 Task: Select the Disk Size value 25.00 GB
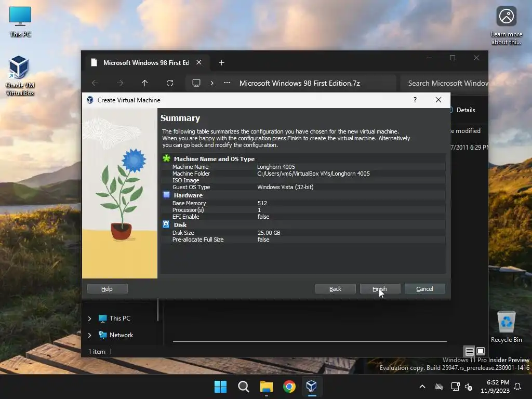coord(269,233)
